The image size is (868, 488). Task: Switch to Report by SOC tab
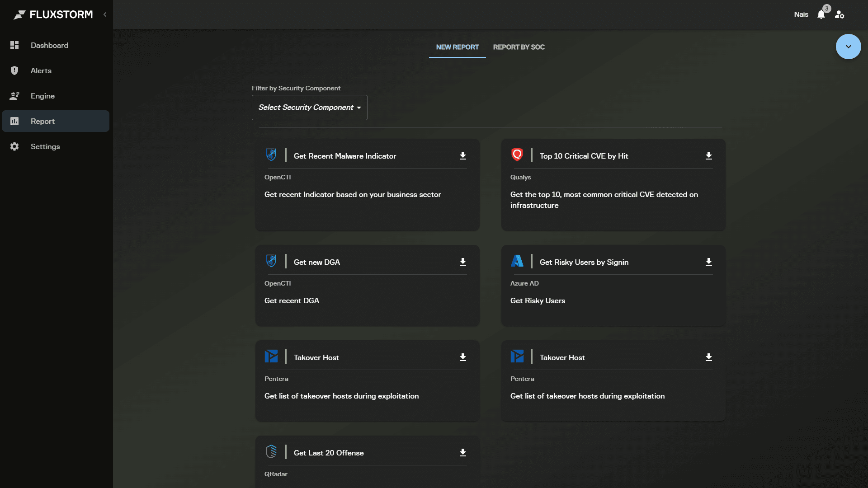[x=519, y=47]
